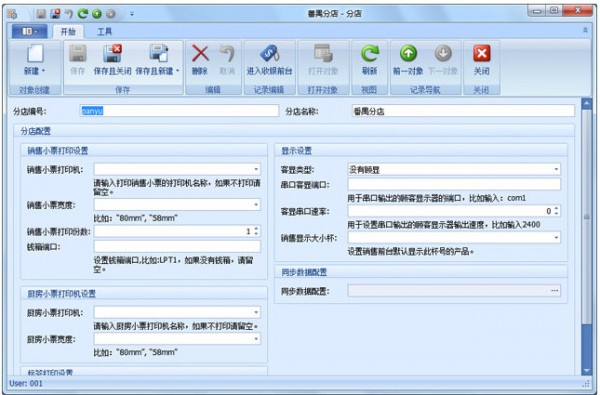Click the 删除 (Delete) red X icon
The height and width of the screenshot is (395, 600).
(x=200, y=54)
